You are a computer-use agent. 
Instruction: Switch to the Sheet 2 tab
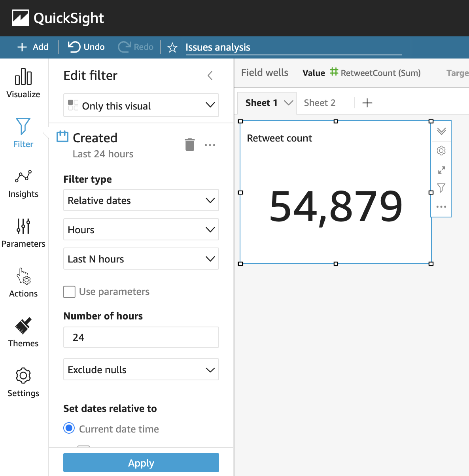pos(320,103)
